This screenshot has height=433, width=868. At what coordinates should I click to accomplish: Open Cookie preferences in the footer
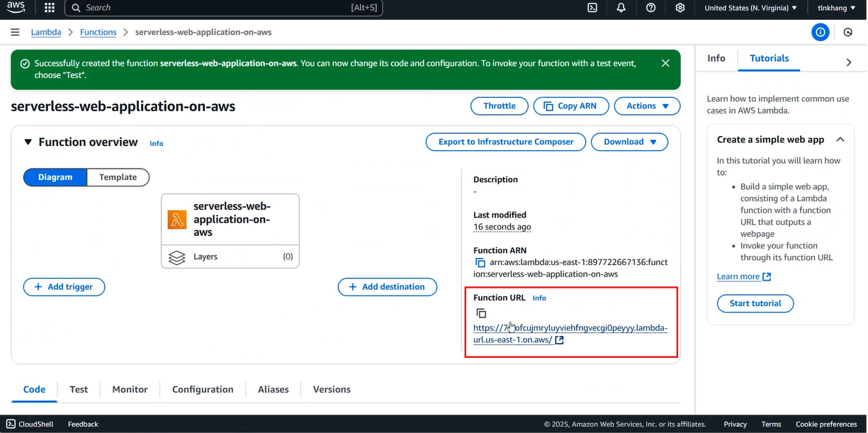point(826,424)
